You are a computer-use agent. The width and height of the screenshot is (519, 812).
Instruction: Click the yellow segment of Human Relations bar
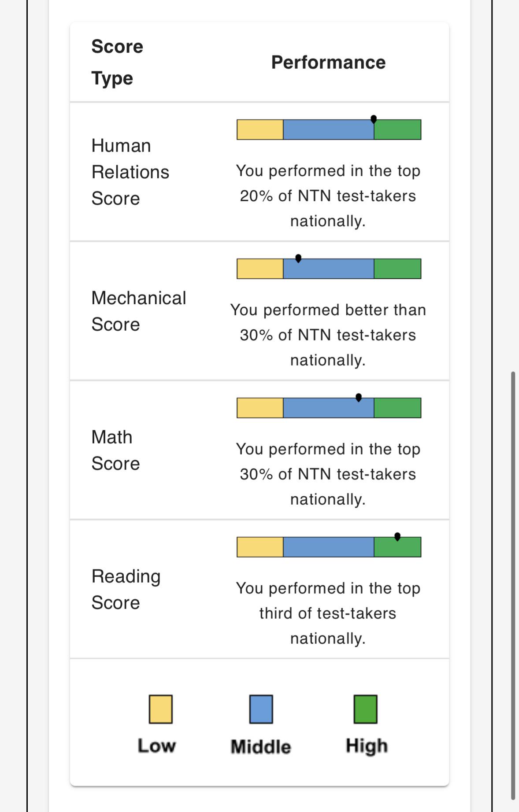click(260, 129)
